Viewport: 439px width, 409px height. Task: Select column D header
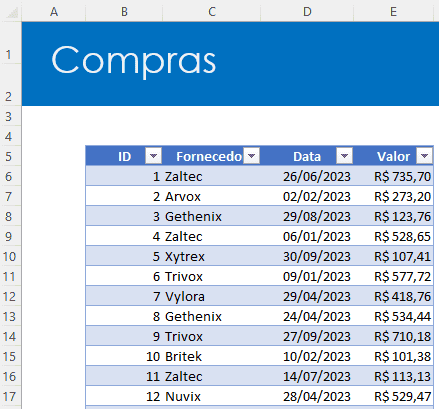coord(307,12)
